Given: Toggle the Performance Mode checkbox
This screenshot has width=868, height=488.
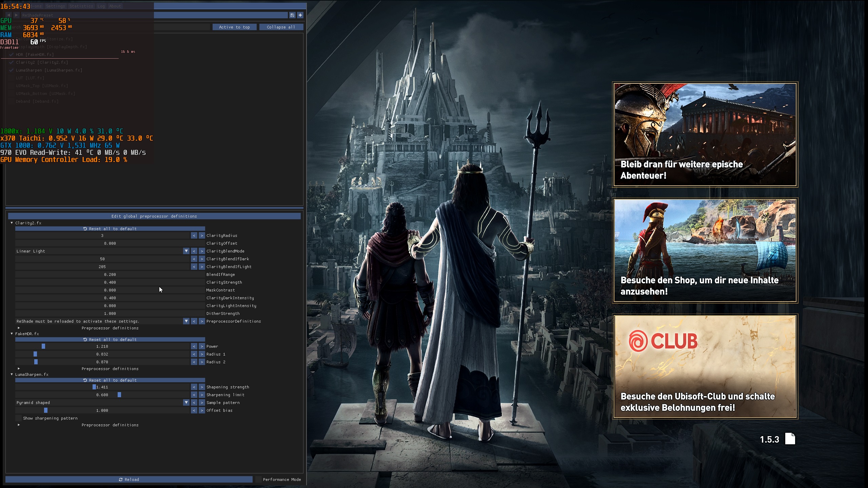Looking at the screenshot, I should coord(259,480).
